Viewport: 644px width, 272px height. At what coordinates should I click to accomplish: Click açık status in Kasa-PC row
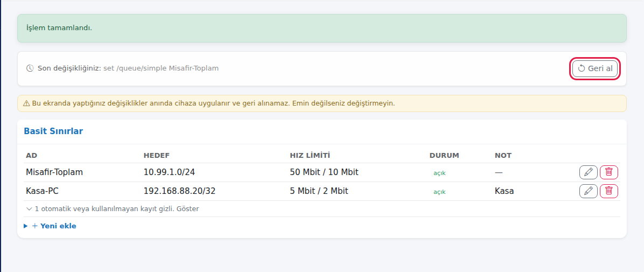point(439,192)
